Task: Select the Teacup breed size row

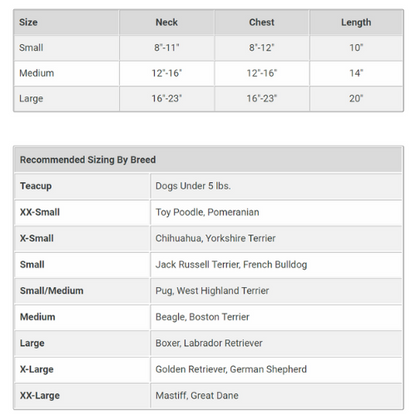Action: coord(208,186)
